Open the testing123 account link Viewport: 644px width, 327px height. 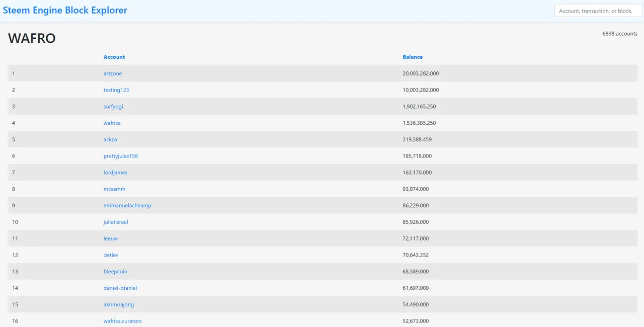tap(116, 90)
